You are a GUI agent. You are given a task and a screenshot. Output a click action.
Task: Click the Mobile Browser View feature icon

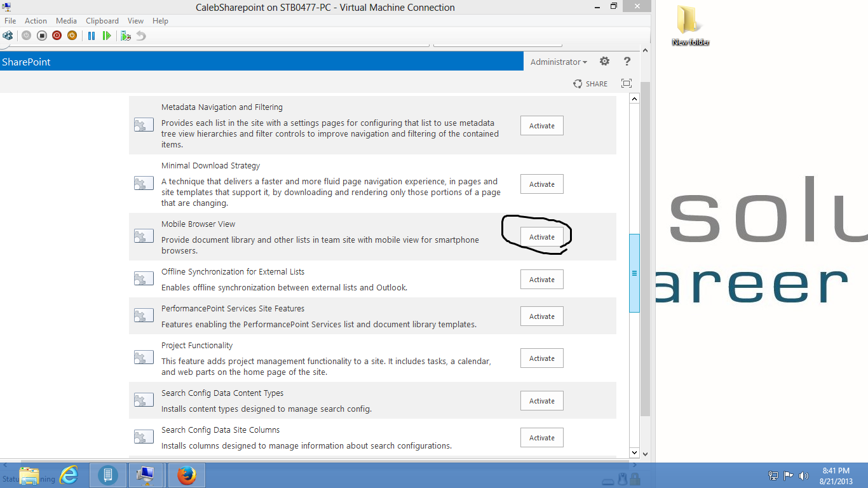coord(144,236)
